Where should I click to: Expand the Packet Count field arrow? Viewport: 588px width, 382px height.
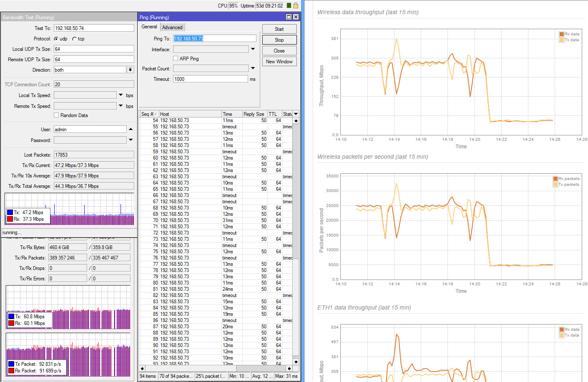pos(253,68)
